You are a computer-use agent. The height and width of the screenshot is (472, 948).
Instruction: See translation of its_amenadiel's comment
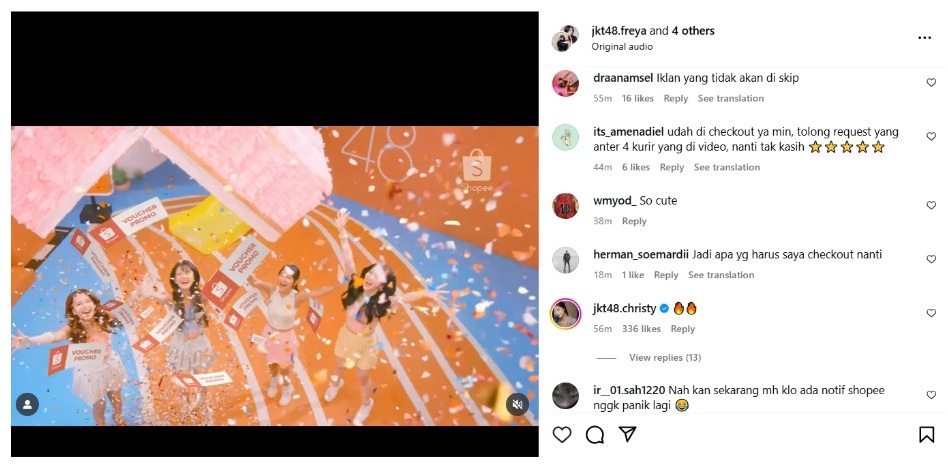click(x=727, y=167)
